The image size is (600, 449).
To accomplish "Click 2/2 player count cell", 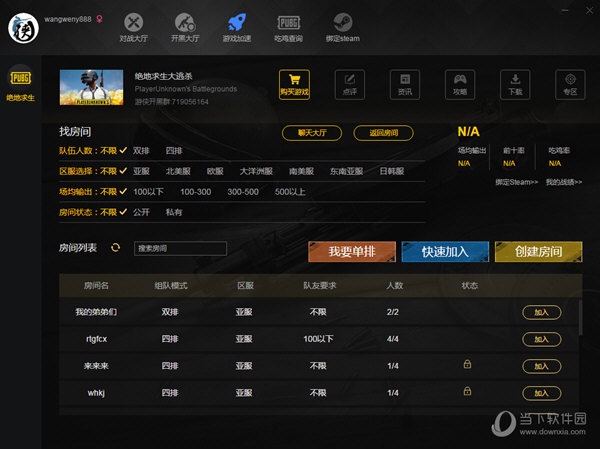I will click(x=393, y=312).
